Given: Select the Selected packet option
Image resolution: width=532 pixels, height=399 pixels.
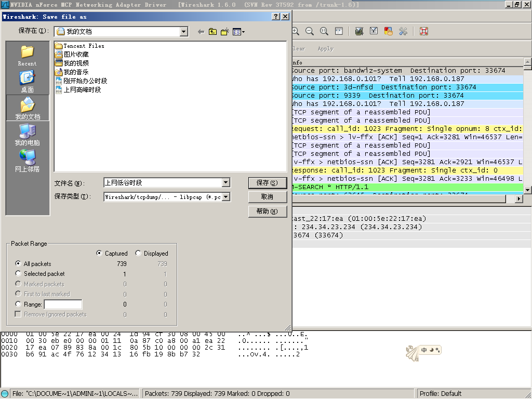Looking at the screenshot, I should pos(19,274).
